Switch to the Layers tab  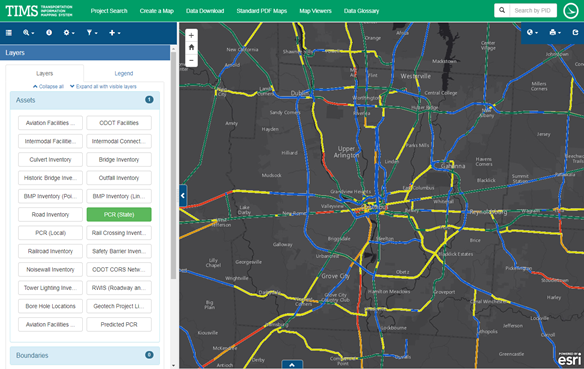point(44,73)
